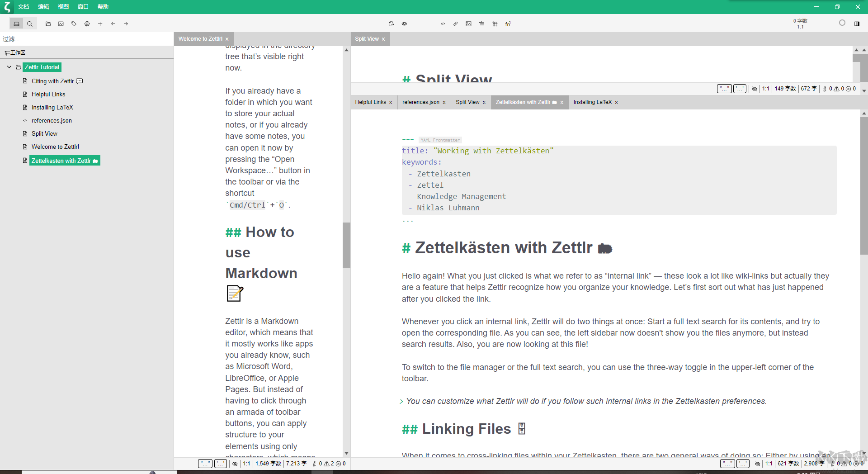Close the Zettelkästen with Zettlr tab
Image resolution: width=868 pixels, height=474 pixels.
click(x=562, y=102)
